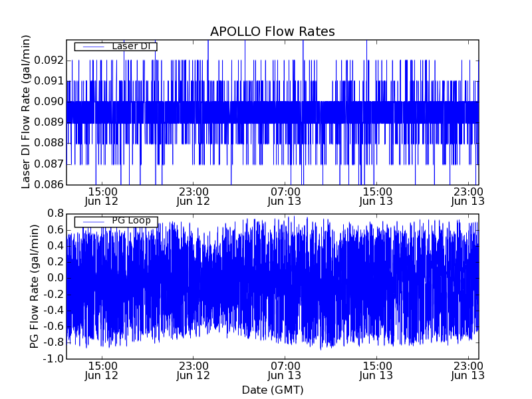Click the 0.092 tick label
Image resolution: width=532 pixels, height=399 pixels.
tap(49, 61)
